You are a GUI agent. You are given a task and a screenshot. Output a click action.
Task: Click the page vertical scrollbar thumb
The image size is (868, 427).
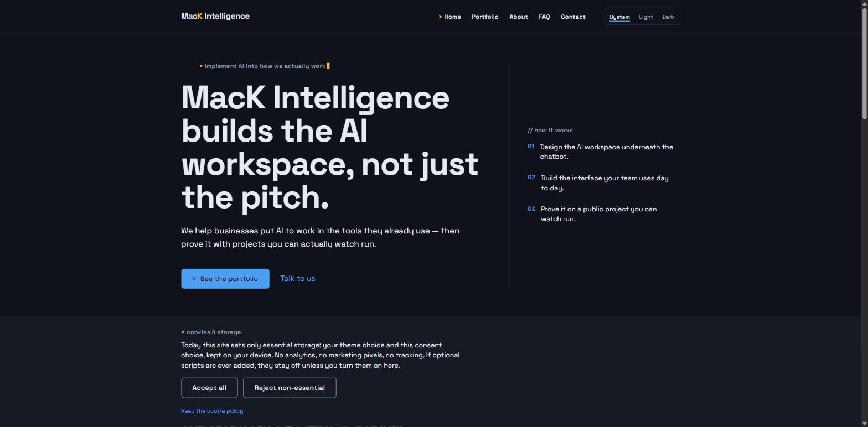click(x=864, y=64)
